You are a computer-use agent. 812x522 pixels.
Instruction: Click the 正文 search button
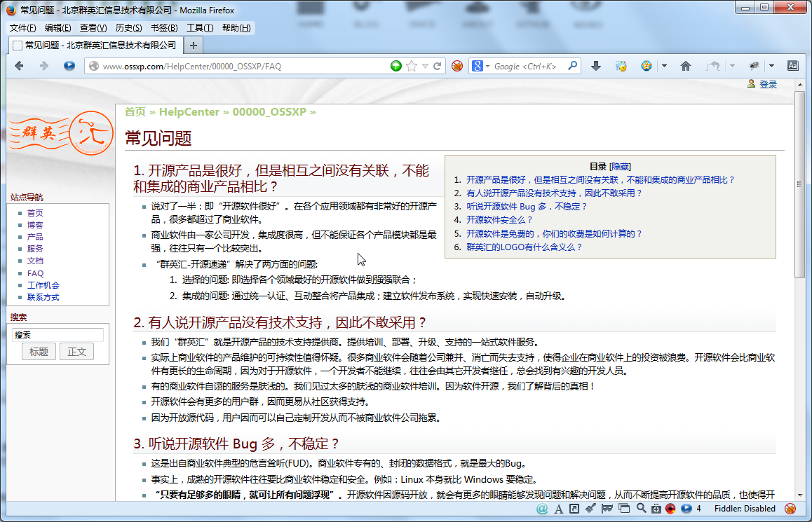(x=76, y=352)
